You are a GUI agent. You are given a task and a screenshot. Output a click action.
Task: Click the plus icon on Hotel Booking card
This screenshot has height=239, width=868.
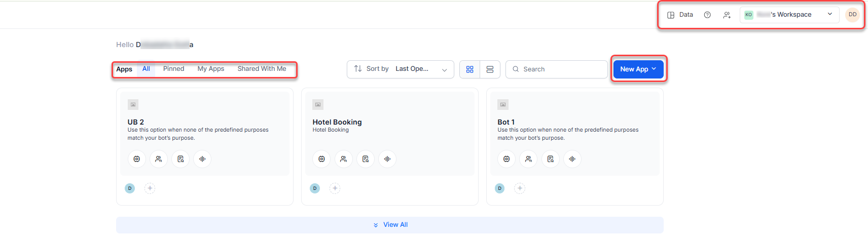click(335, 188)
